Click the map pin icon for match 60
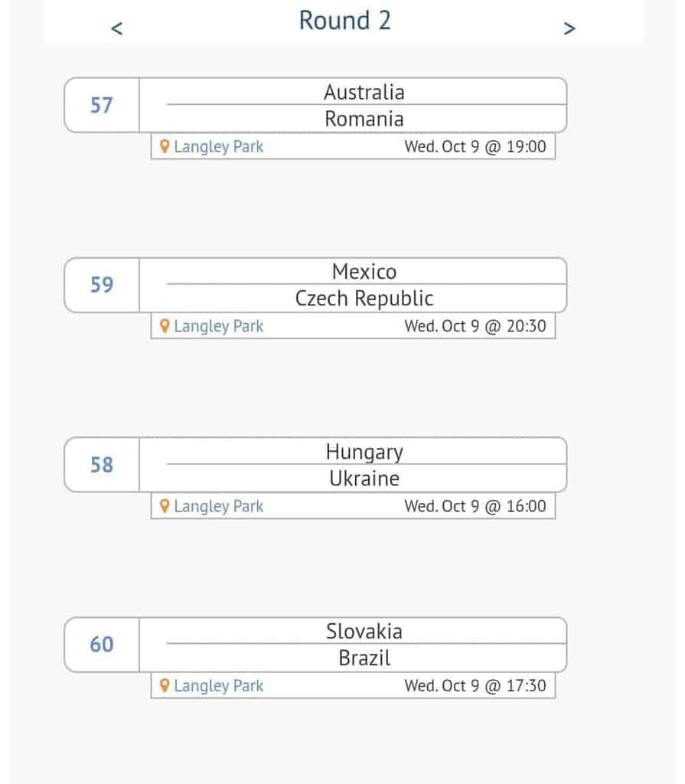Viewport: 685px width, 784px height. pos(165,685)
